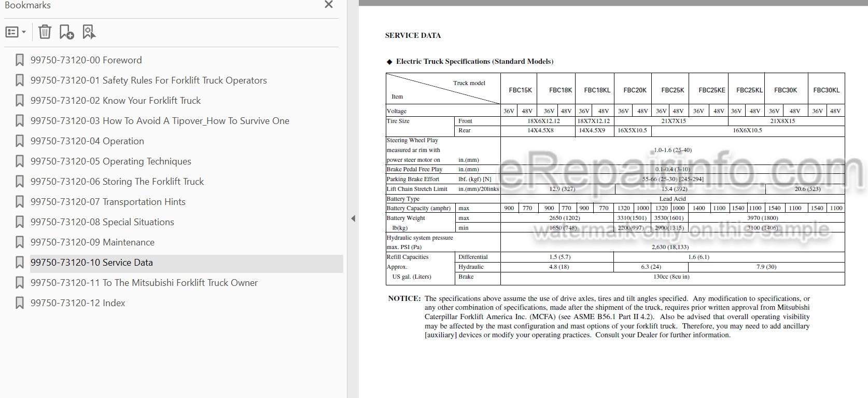This screenshot has width=868, height=398.
Task: Click the Brake Pedal Free Play label
Action: tap(414, 169)
